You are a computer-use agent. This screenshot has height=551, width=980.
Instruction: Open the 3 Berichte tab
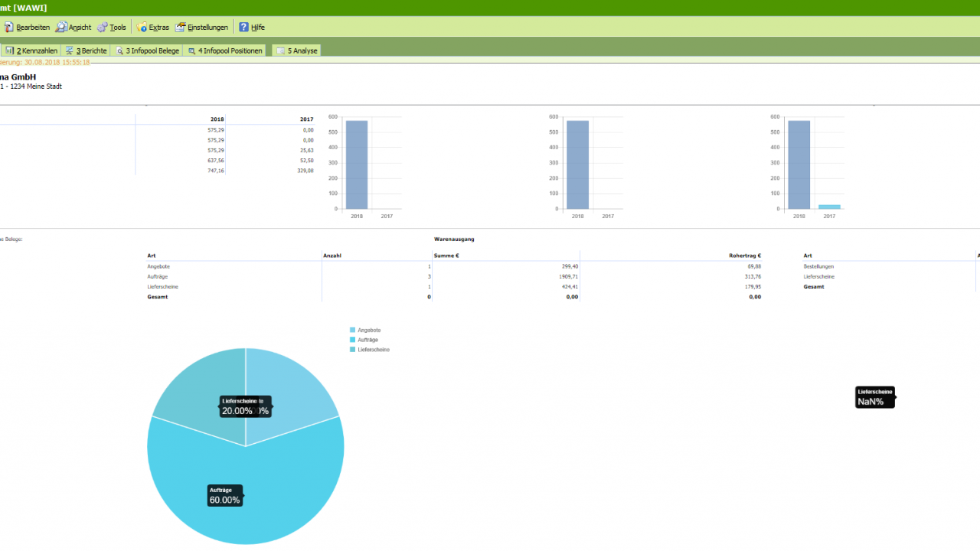coord(86,51)
